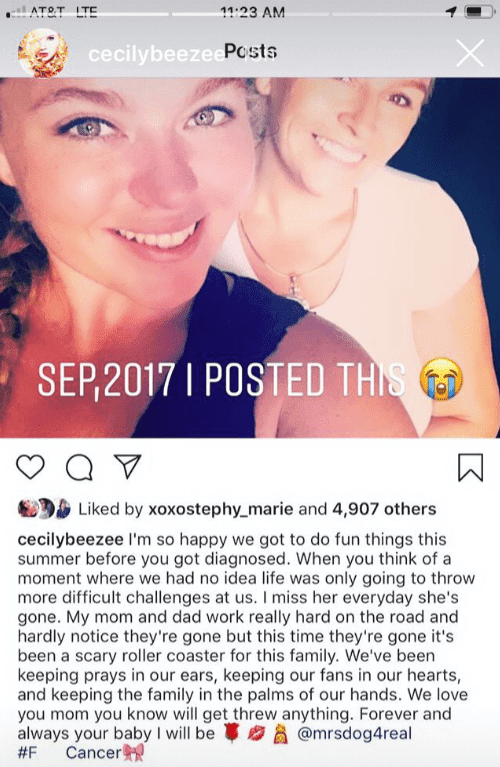The image size is (500, 767).
Task: Tap the heart like icon
Action: point(30,467)
